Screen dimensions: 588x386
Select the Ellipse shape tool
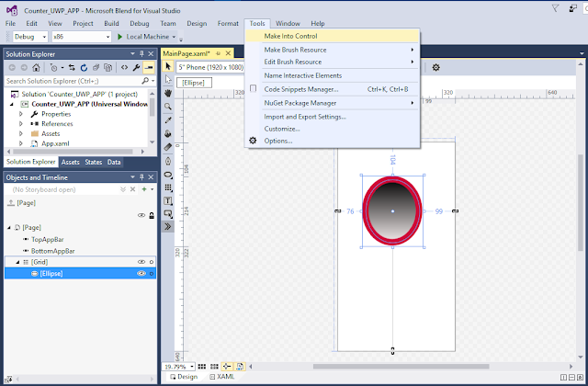pyautogui.click(x=168, y=175)
